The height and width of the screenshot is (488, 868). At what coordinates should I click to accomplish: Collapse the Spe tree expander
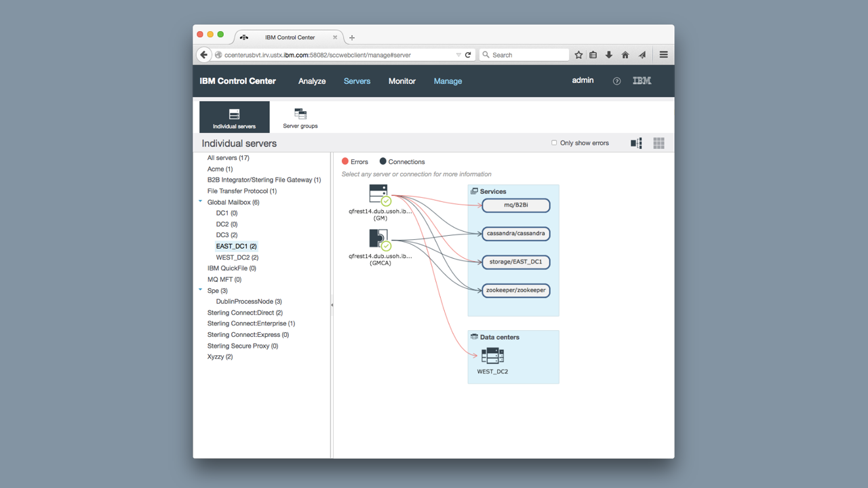(199, 290)
